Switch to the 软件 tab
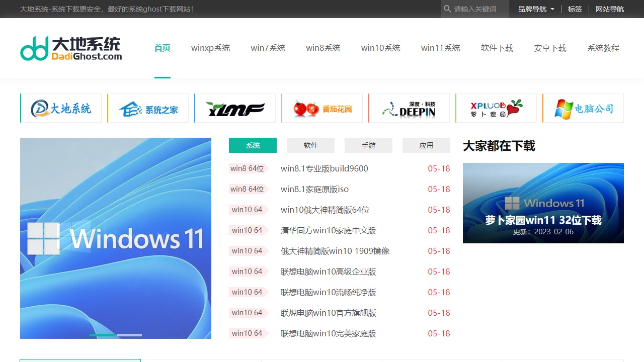The width and height of the screenshot is (644, 362). click(310, 145)
